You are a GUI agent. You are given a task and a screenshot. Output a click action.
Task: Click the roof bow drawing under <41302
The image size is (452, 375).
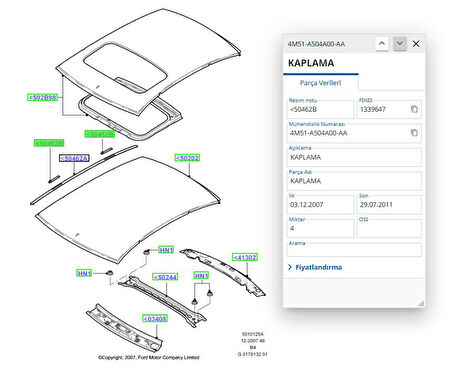(x=223, y=271)
